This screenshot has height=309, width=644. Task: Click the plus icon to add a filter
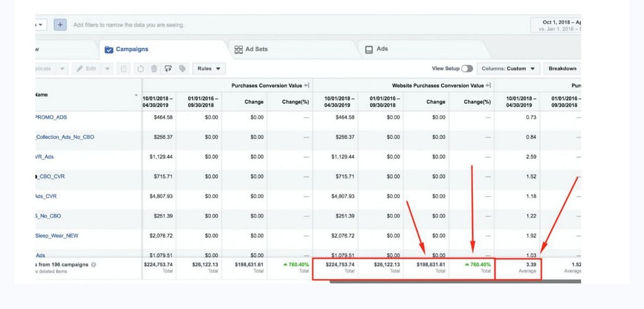[x=60, y=25]
